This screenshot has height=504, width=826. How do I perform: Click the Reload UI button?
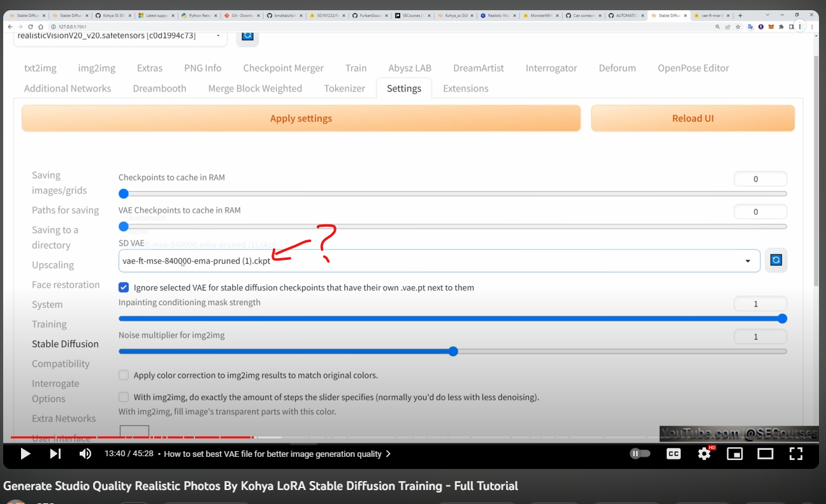coord(692,118)
